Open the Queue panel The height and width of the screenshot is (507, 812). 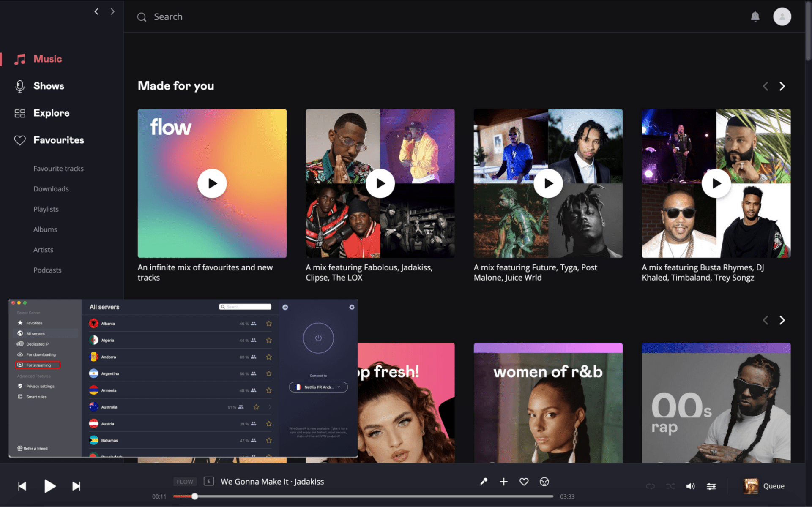coord(774,486)
